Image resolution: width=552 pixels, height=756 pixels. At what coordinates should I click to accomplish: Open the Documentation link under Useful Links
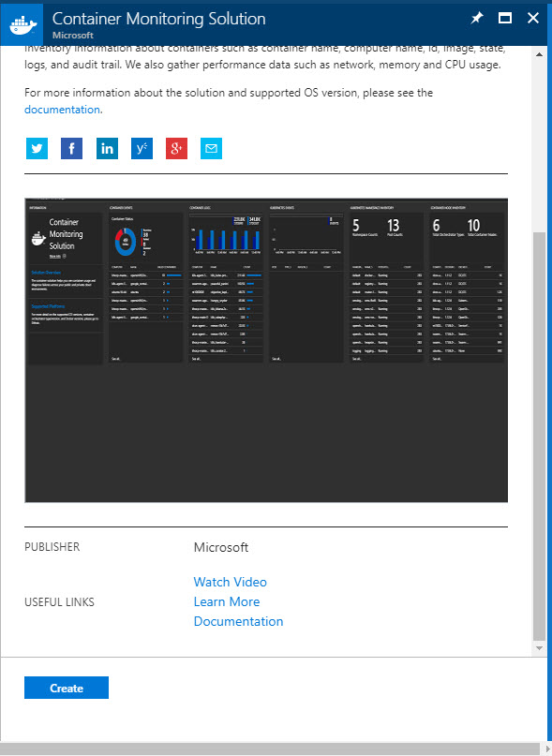(x=238, y=621)
